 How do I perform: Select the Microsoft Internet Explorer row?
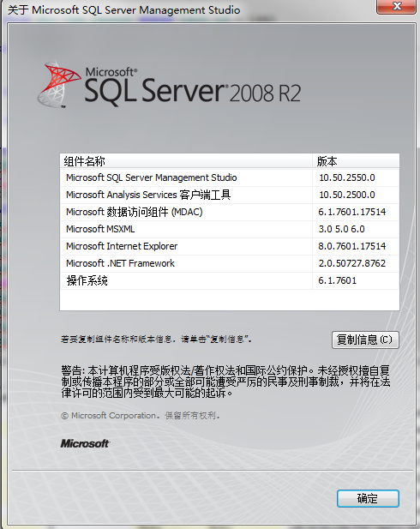pos(230,246)
